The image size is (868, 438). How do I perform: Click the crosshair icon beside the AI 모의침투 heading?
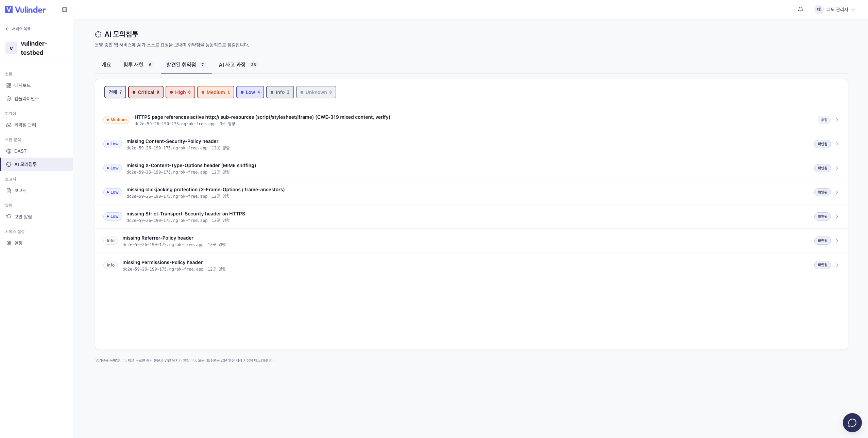coord(98,34)
